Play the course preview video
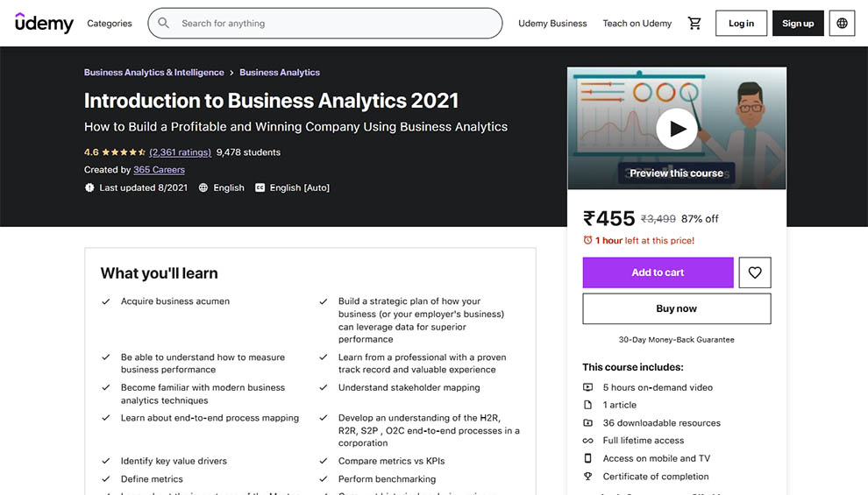 (x=677, y=129)
